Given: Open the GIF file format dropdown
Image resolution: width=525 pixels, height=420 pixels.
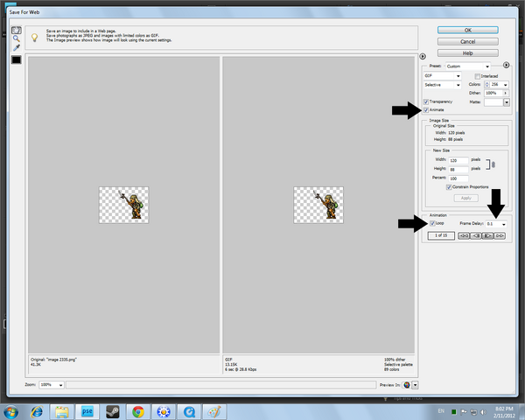Looking at the screenshot, I should [442, 76].
